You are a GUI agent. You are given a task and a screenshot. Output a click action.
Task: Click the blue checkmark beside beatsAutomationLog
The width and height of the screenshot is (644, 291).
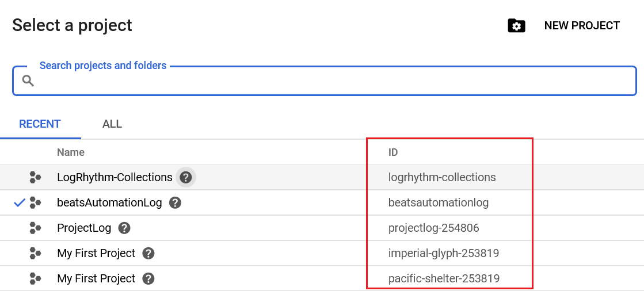(x=19, y=202)
